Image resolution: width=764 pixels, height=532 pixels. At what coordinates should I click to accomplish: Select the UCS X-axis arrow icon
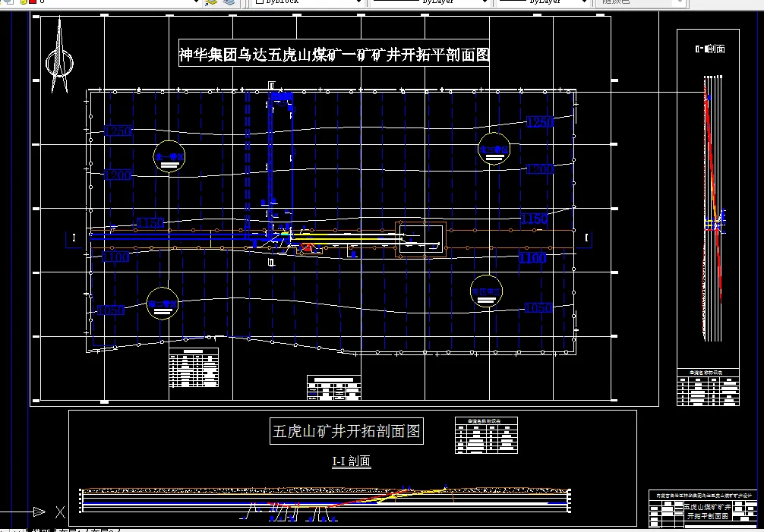39,512
